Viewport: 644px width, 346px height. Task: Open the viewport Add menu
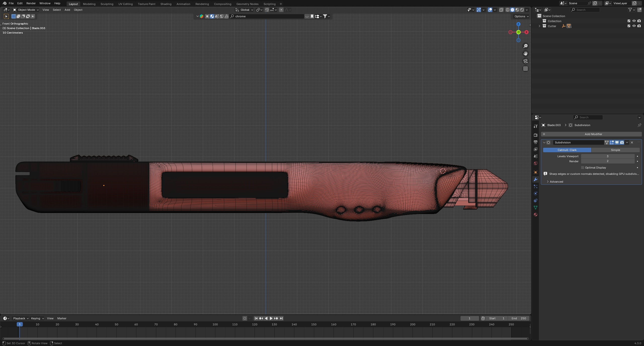[x=67, y=10]
